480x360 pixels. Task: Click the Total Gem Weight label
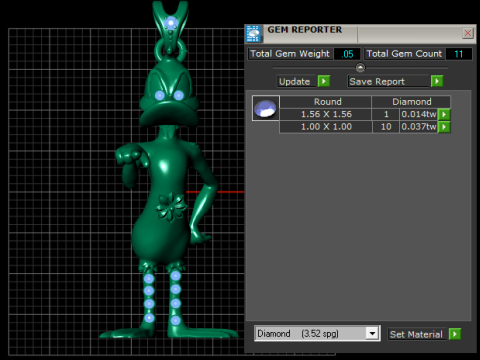(x=290, y=54)
